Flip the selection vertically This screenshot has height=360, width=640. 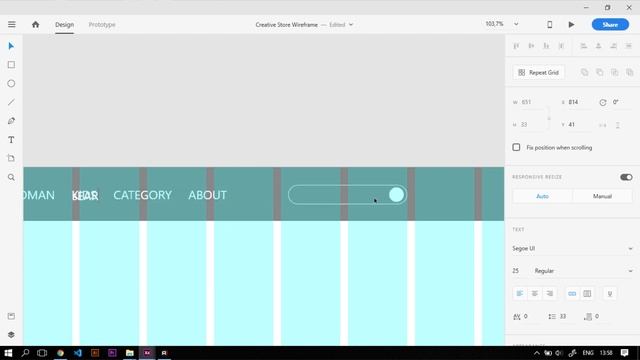[x=618, y=125]
